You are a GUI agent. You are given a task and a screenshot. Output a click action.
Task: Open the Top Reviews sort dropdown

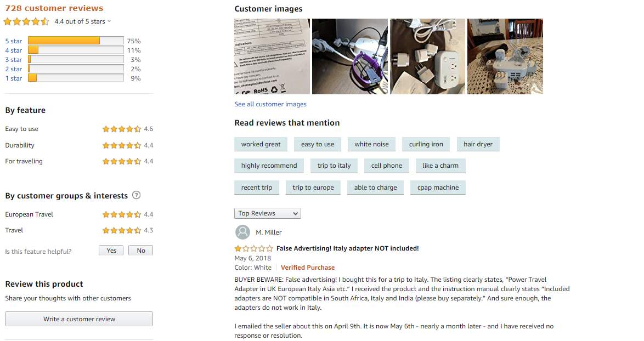coord(268,213)
